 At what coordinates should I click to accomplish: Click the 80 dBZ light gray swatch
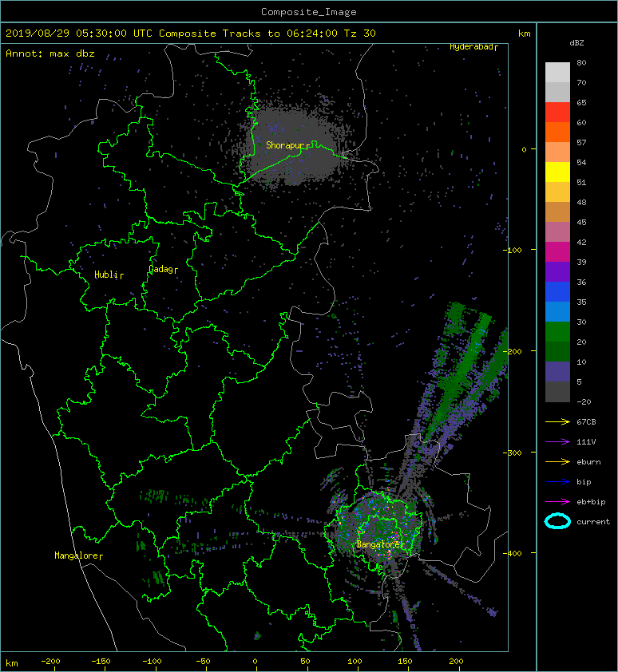[557, 73]
